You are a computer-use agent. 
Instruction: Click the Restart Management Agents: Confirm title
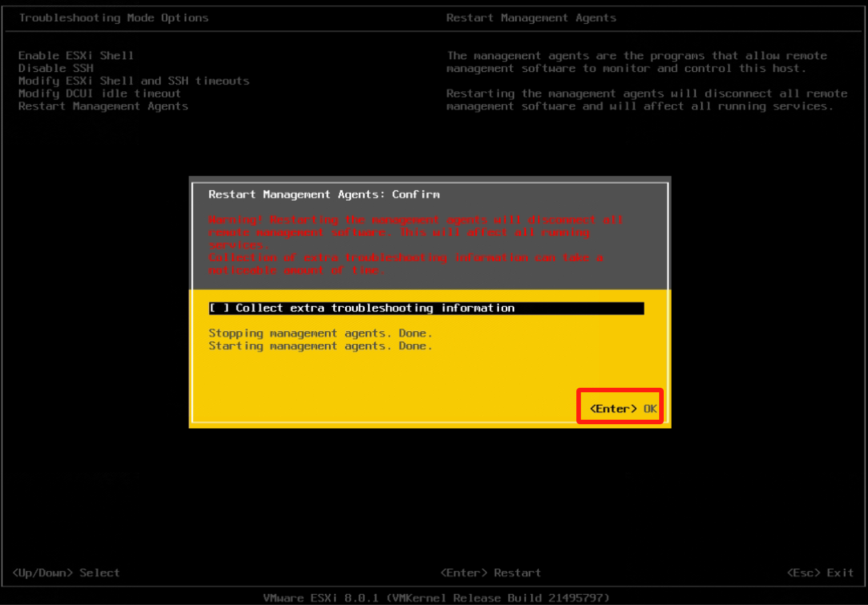pos(324,194)
